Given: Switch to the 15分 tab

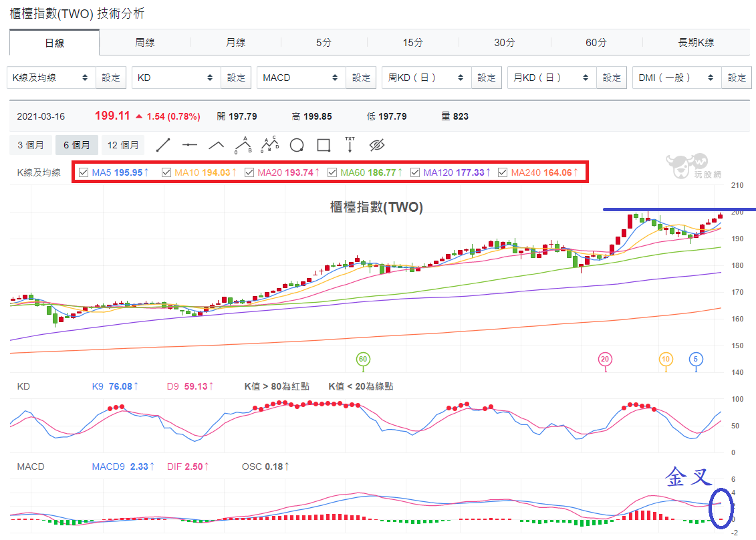Looking at the screenshot, I should pyautogui.click(x=413, y=42).
